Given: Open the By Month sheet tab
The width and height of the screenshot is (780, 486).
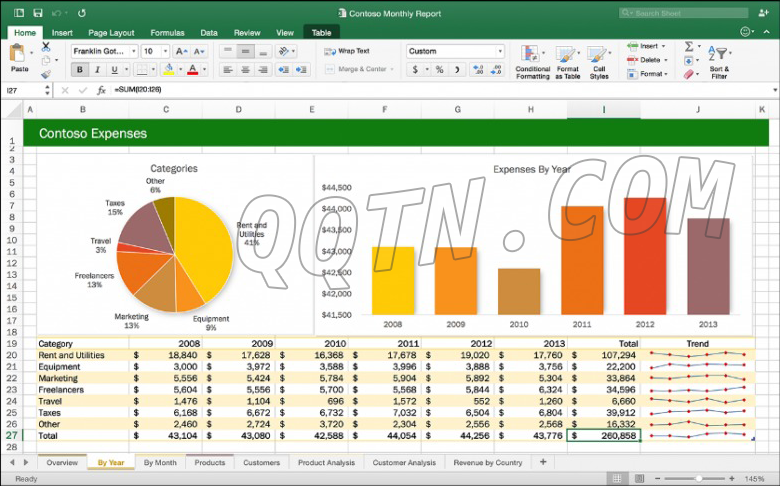Looking at the screenshot, I should [159, 463].
